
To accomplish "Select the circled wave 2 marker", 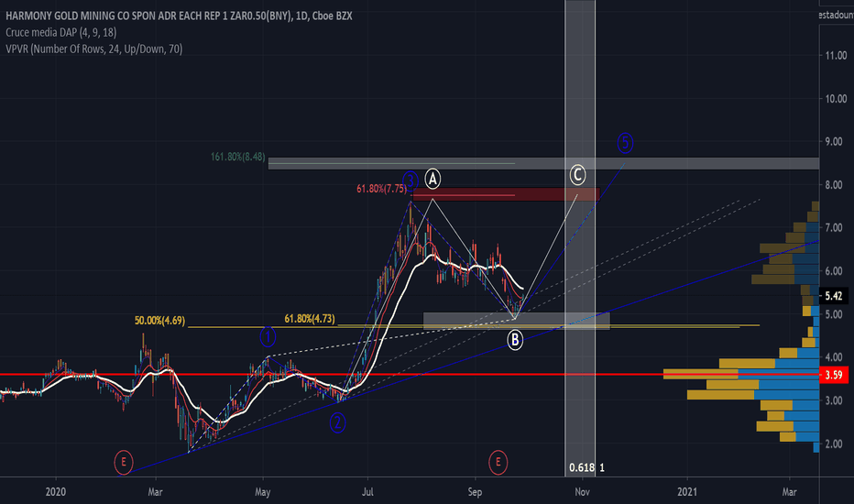I will point(338,422).
